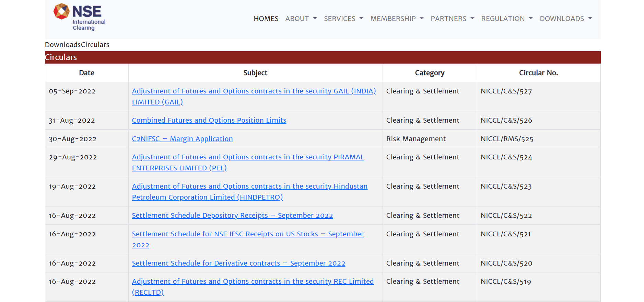Click the DownloadsCirculars breadcrumb text
The width and height of the screenshot is (644, 302).
[x=77, y=45]
